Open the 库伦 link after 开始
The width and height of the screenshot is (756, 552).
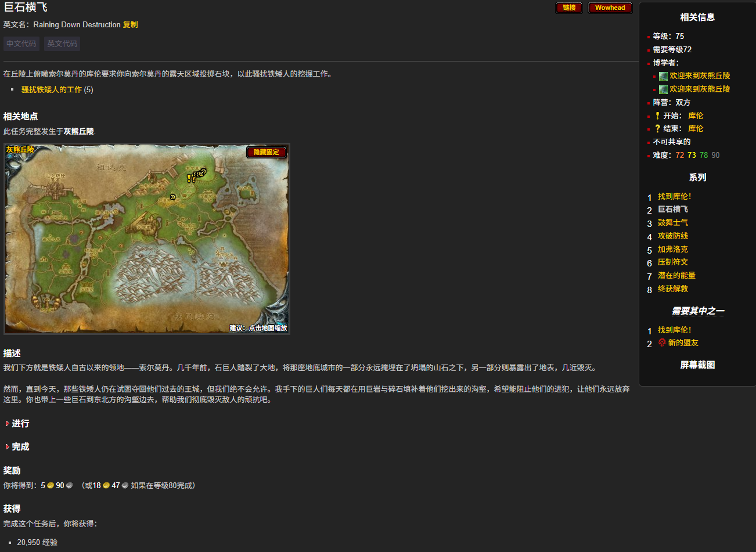(696, 116)
